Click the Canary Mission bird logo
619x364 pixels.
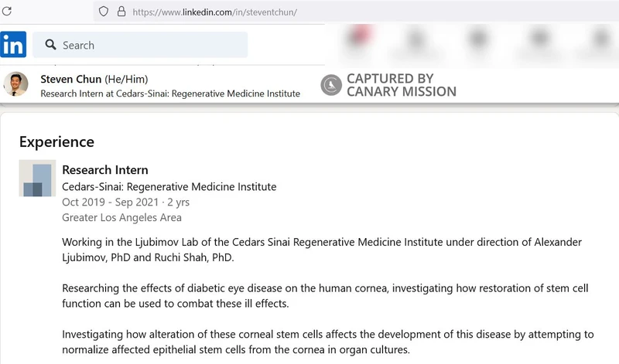click(x=331, y=85)
